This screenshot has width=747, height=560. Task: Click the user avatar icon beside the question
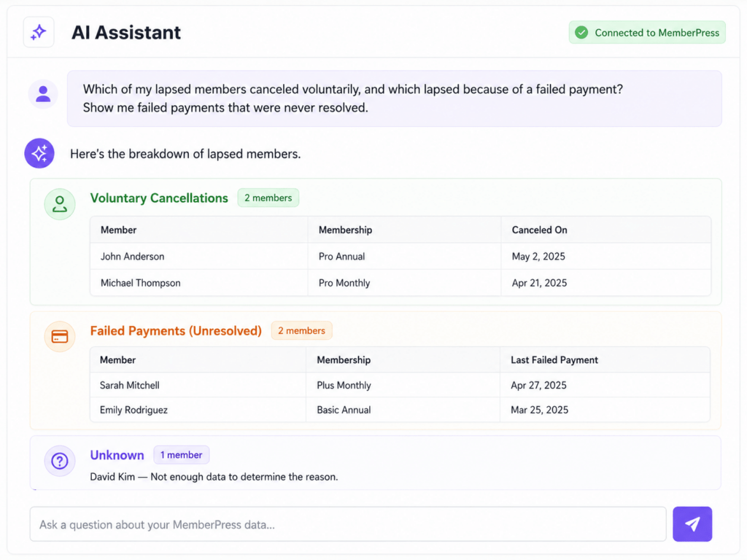(x=43, y=94)
